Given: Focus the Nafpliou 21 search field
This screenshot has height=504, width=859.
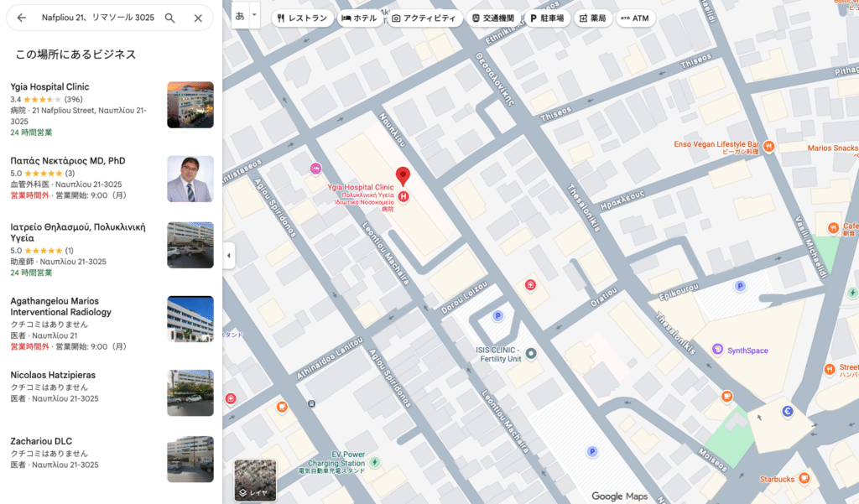Looking at the screenshot, I should tap(98, 18).
